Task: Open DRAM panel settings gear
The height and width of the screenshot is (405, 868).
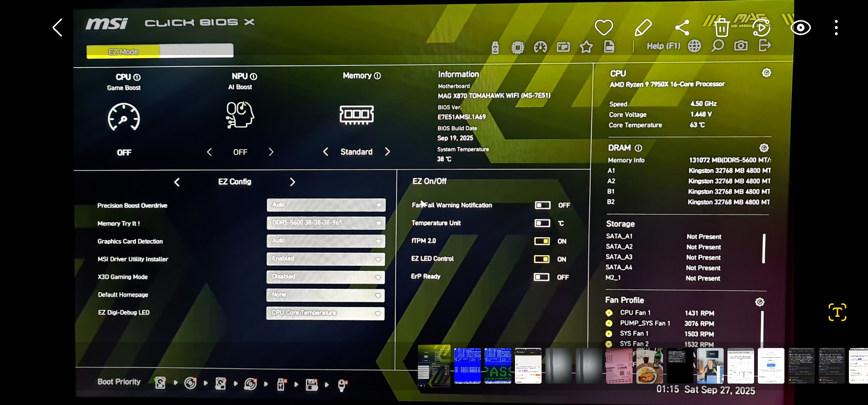Action: [x=764, y=148]
